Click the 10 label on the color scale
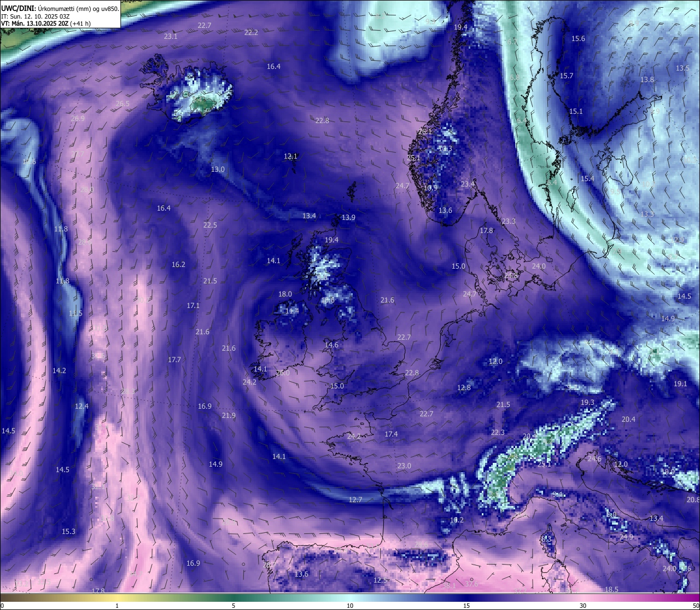 (x=350, y=606)
